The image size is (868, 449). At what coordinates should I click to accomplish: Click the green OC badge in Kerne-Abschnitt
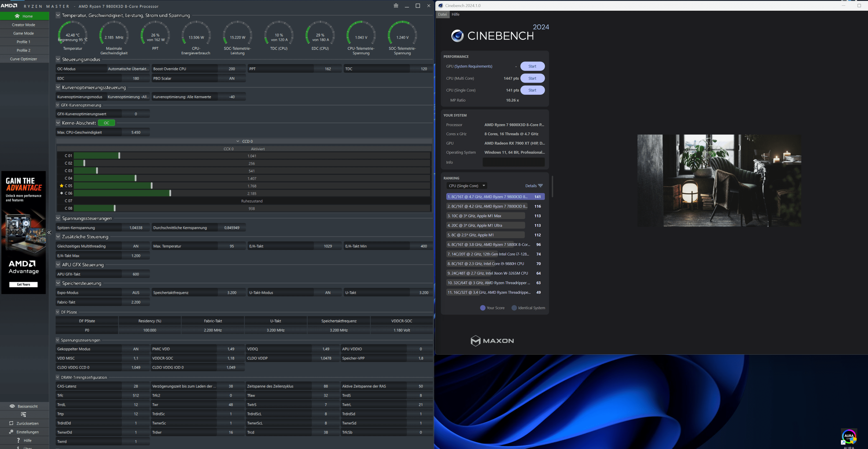click(x=107, y=123)
